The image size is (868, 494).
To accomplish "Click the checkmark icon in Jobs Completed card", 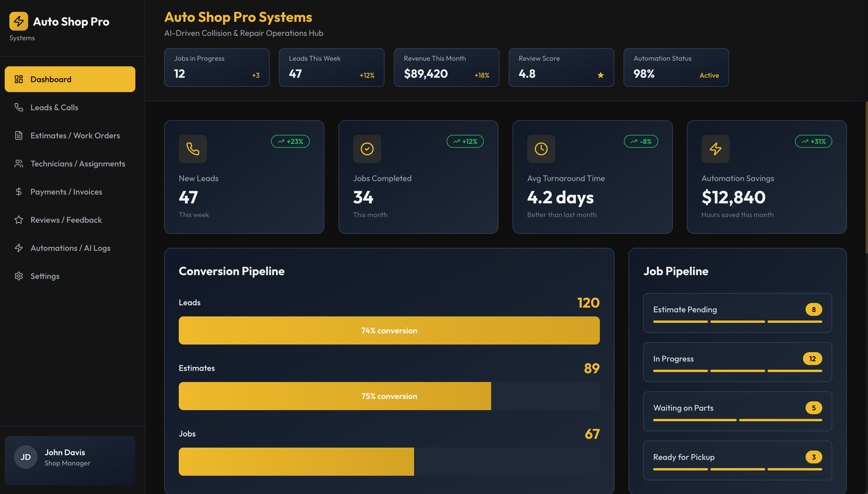I will (x=367, y=149).
